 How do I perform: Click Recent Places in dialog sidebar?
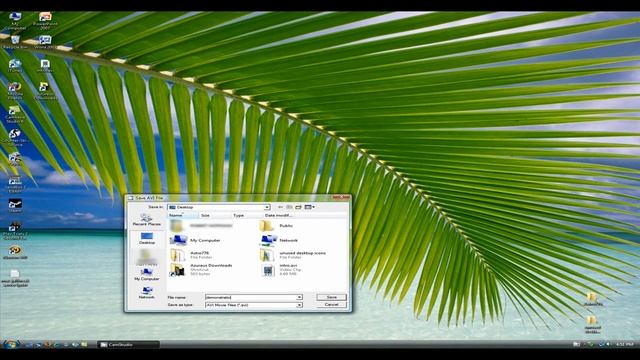point(147,220)
